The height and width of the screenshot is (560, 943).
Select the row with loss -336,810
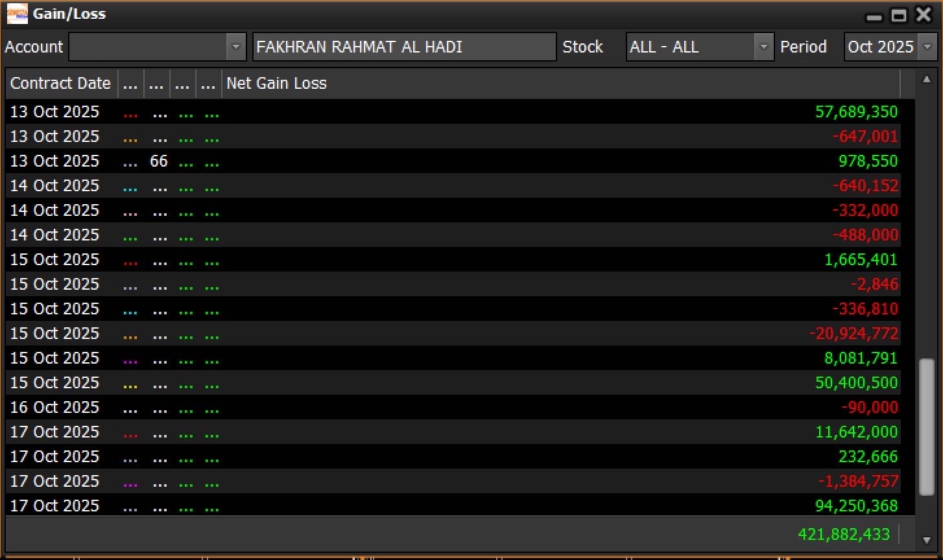tap(453, 309)
